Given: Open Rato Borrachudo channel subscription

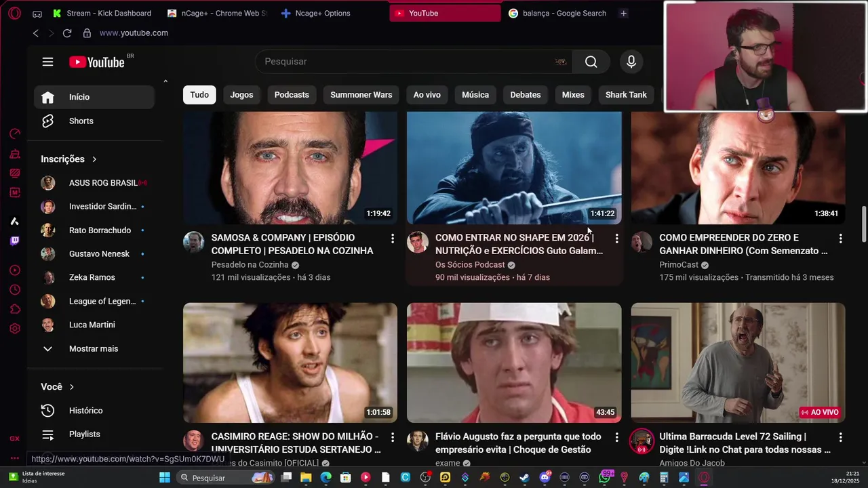Looking at the screenshot, I should pos(94,230).
